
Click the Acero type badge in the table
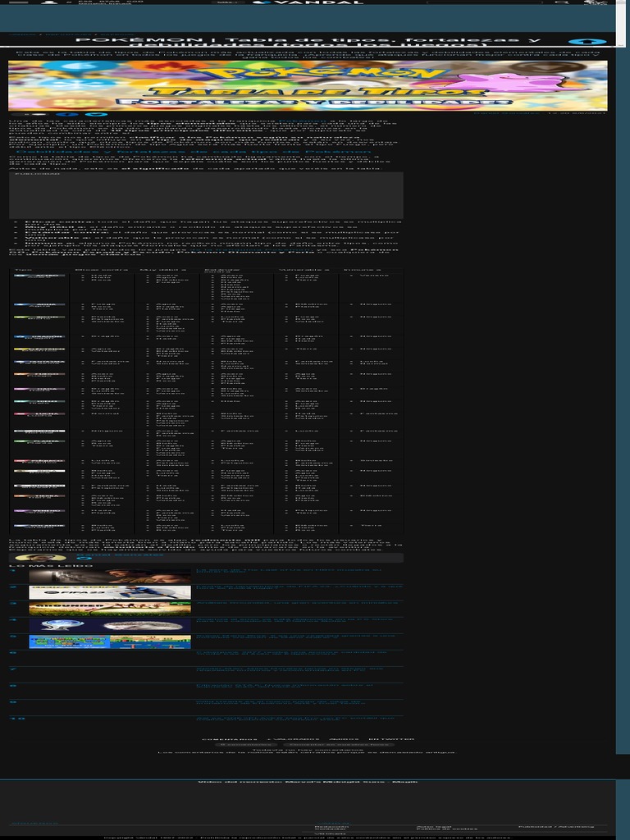click(x=39, y=276)
